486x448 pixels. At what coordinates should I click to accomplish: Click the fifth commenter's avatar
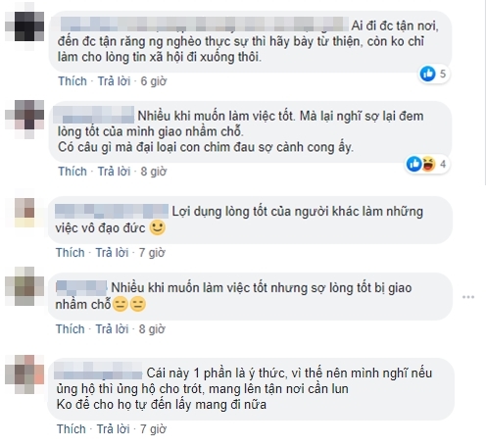tap(24, 374)
